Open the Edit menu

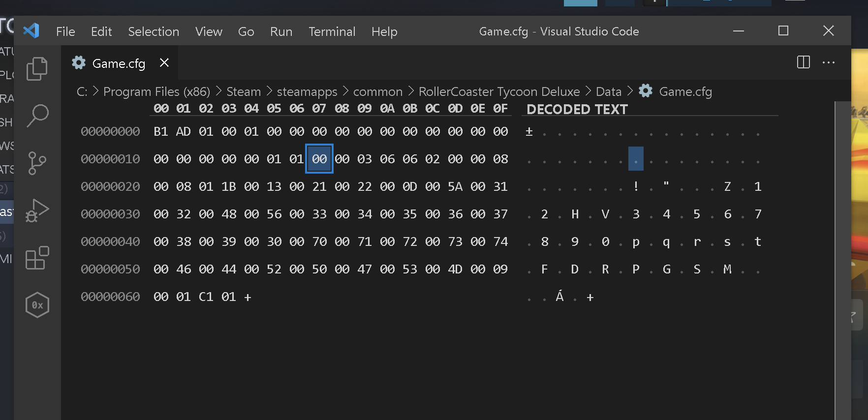[x=101, y=31]
